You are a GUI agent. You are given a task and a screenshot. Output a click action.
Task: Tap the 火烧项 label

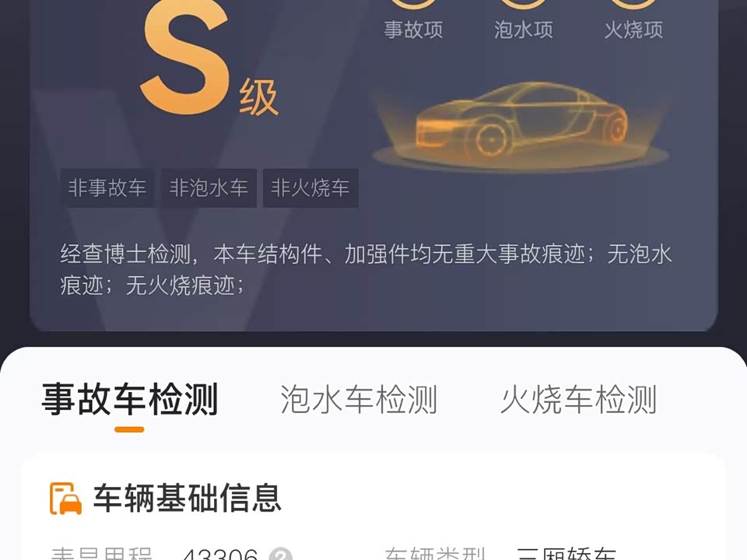(x=633, y=30)
